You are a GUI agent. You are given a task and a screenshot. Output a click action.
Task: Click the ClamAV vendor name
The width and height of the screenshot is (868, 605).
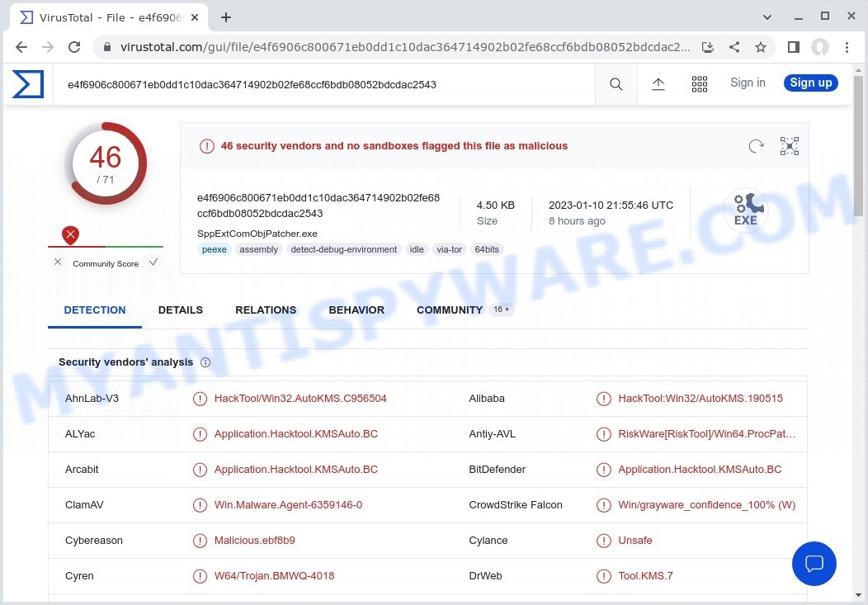pyautogui.click(x=84, y=505)
